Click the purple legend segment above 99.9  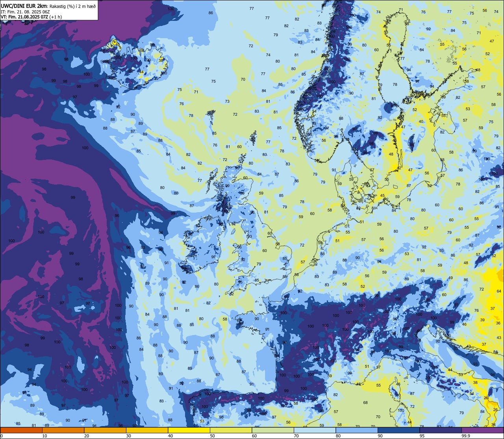click(482, 430)
